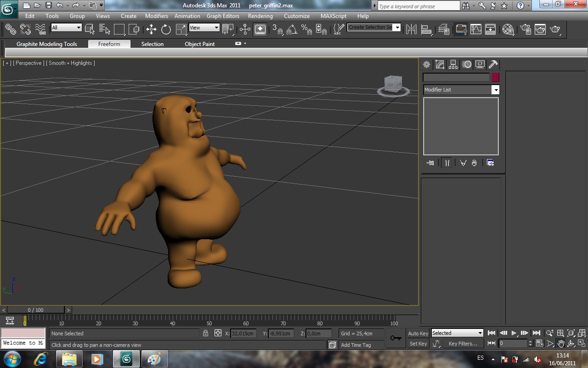This screenshot has height=368, width=588.
Task: Expand the Create Selection Set dropdown
Action: [x=397, y=27]
